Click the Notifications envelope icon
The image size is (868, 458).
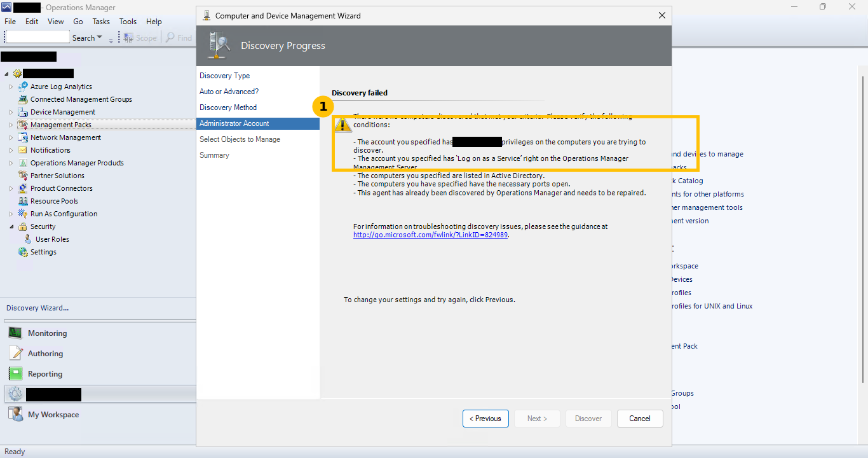coord(24,150)
